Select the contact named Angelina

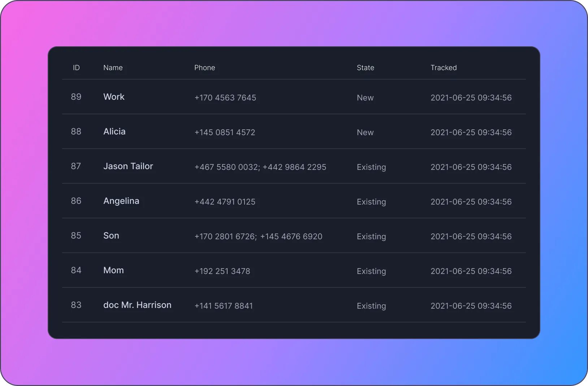click(x=121, y=201)
